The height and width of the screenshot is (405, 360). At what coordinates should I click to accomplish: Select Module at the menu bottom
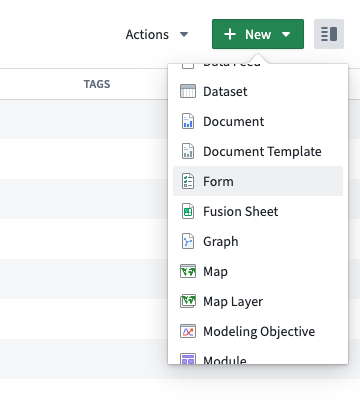258,355
